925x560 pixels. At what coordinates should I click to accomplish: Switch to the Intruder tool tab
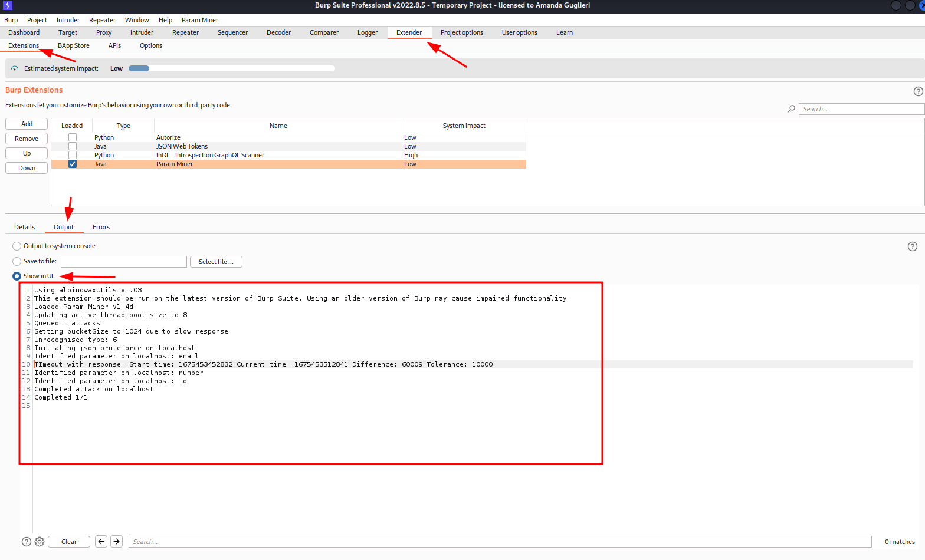142,32
